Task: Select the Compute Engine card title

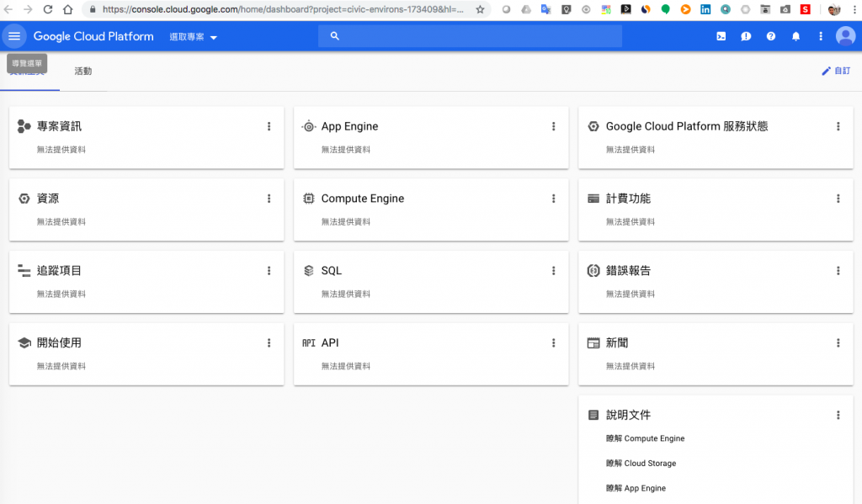Action: tap(363, 199)
